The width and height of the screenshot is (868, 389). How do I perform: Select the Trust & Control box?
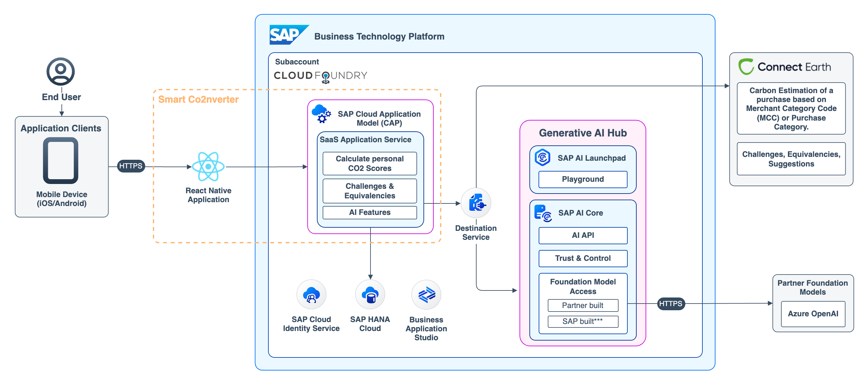(x=583, y=258)
